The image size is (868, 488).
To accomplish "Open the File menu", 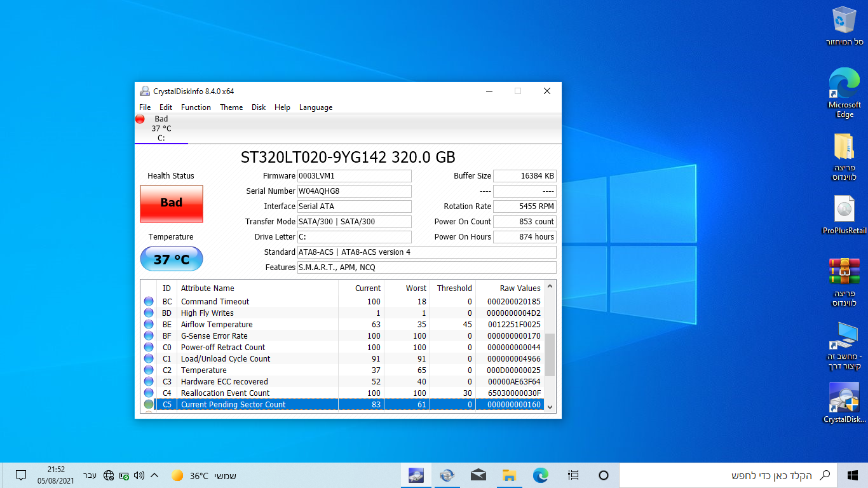I will (x=145, y=107).
